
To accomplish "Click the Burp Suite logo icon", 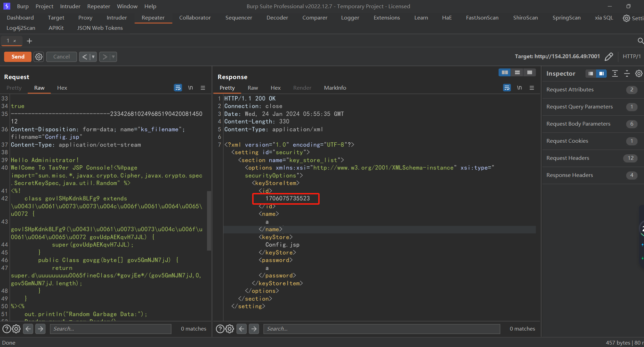I will 7,6.
